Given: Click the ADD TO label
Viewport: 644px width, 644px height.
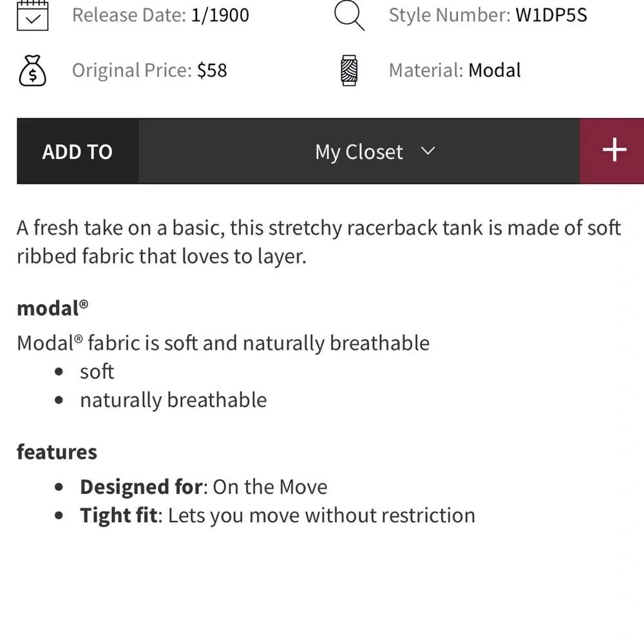Looking at the screenshot, I should click(x=77, y=151).
